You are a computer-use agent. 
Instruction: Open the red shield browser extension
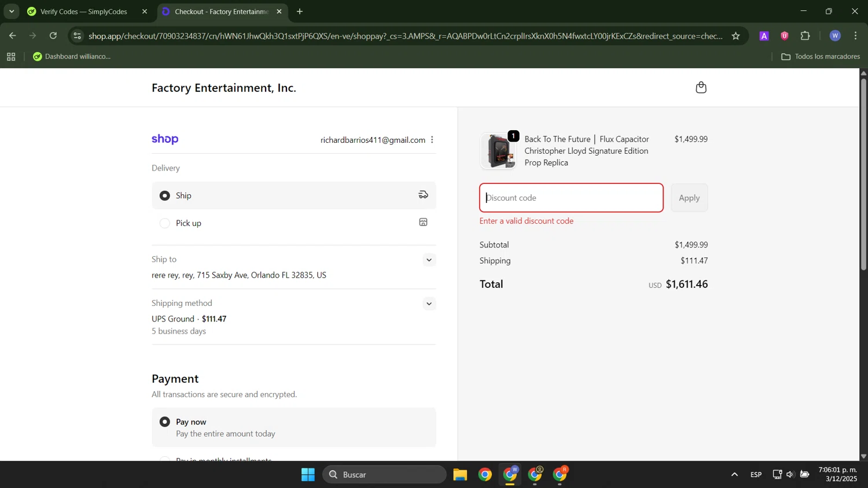[x=785, y=36]
